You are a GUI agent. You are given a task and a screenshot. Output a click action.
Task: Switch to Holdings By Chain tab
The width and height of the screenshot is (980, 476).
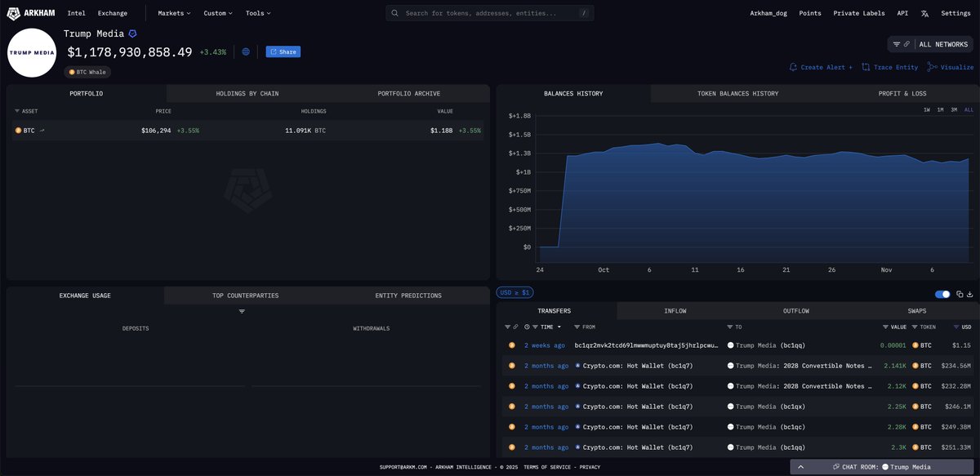(247, 94)
